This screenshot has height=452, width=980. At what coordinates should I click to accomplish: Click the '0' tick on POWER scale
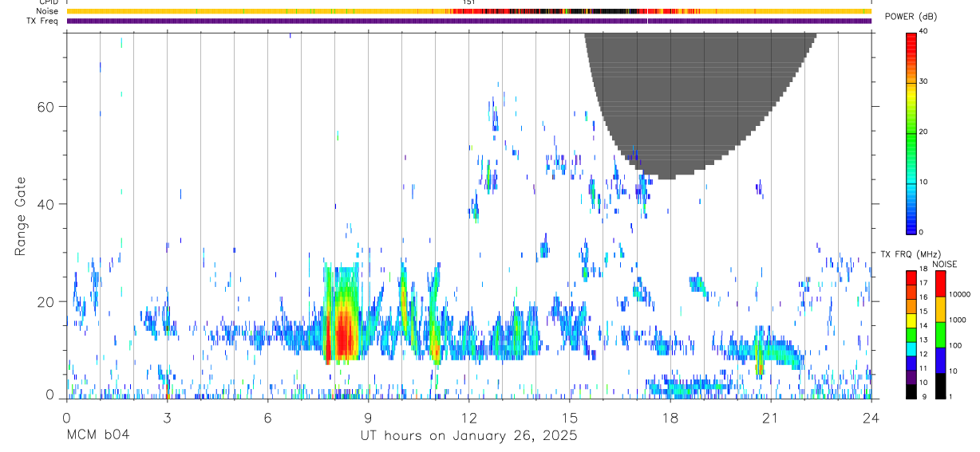click(x=923, y=232)
